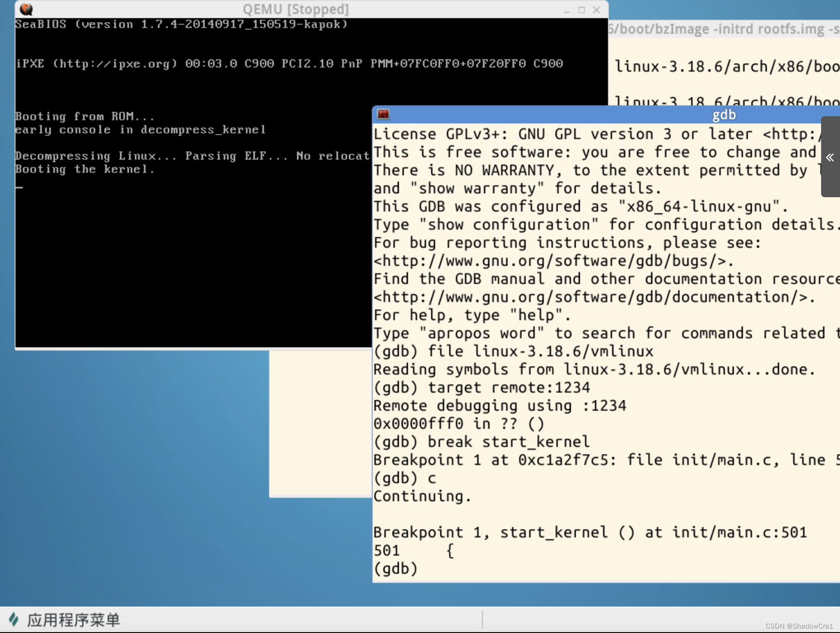Screen dimensions: 840x633
Task: Click the QEMU window app icon
Action: tap(27, 9)
